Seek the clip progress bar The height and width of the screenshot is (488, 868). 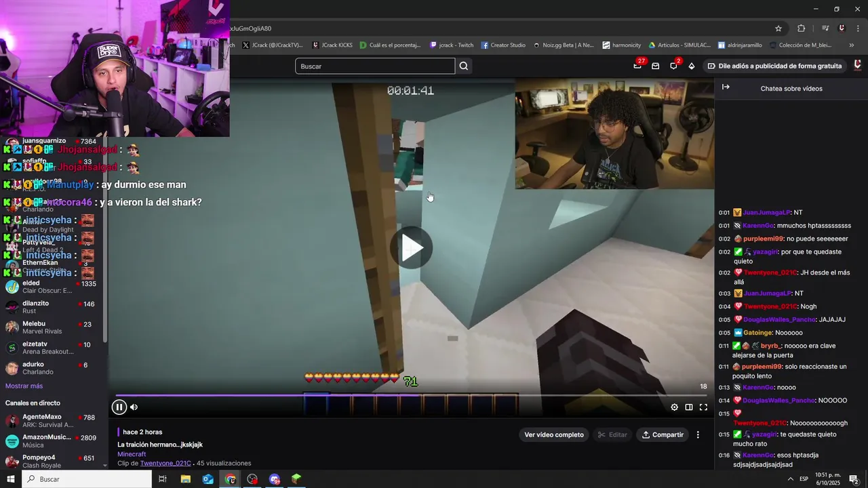[411, 395]
